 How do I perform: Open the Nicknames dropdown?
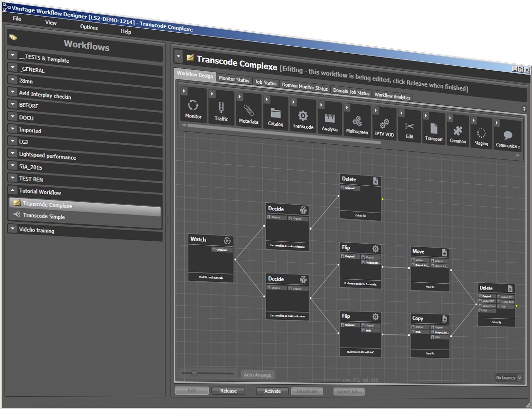click(x=509, y=377)
